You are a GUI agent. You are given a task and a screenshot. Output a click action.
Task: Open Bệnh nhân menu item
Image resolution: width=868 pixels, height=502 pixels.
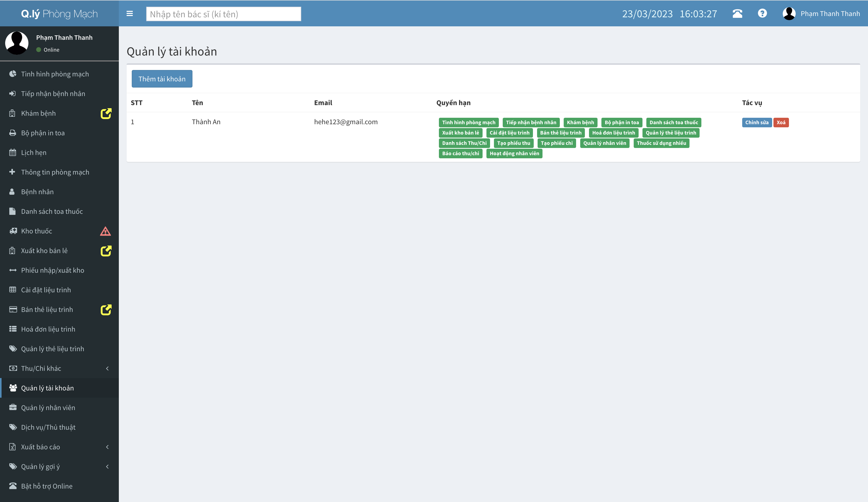coord(59,192)
